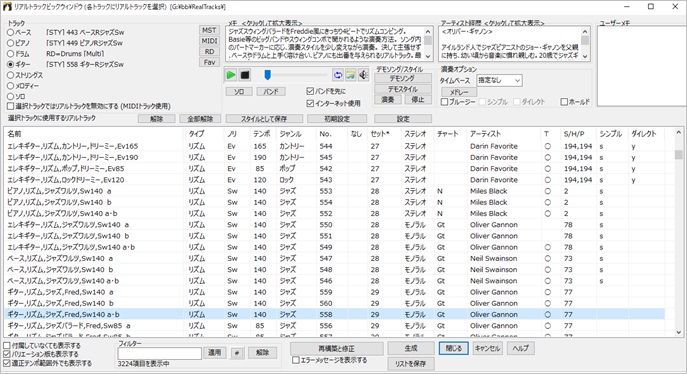Screen dimensions: 687x374
Task: Click the picture icon beside the loop button
Action: tap(351, 75)
